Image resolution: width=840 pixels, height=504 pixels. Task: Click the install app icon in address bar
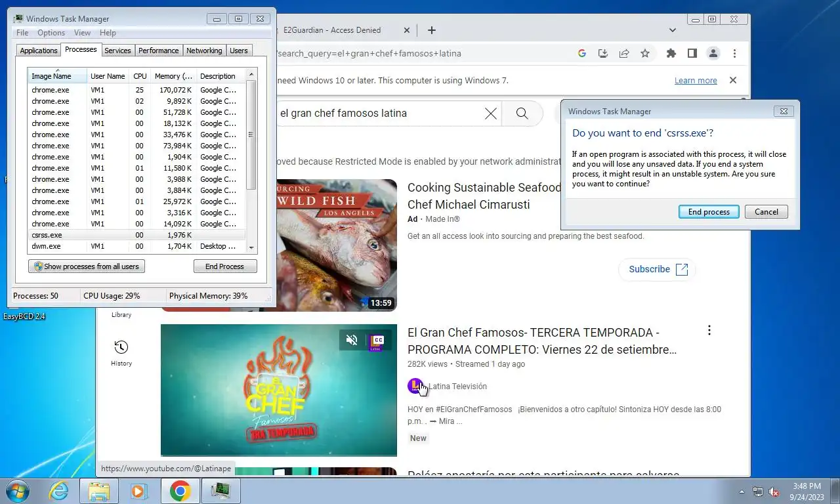pyautogui.click(x=602, y=54)
